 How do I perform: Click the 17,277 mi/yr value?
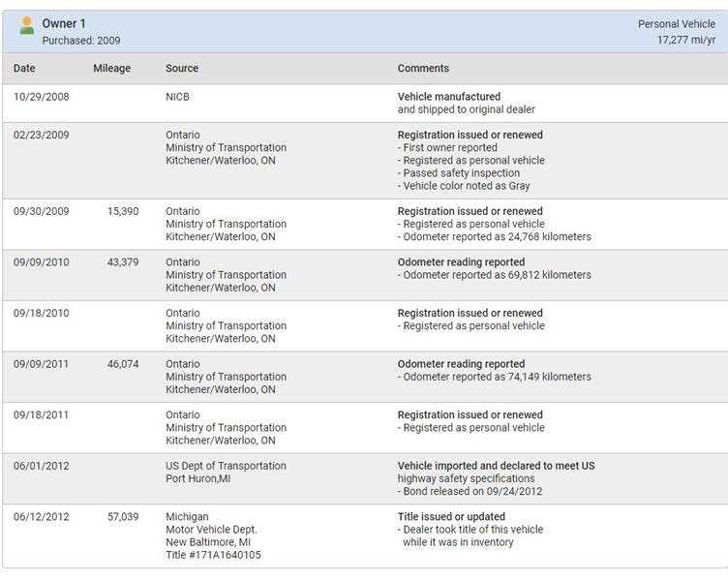[x=686, y=41]
